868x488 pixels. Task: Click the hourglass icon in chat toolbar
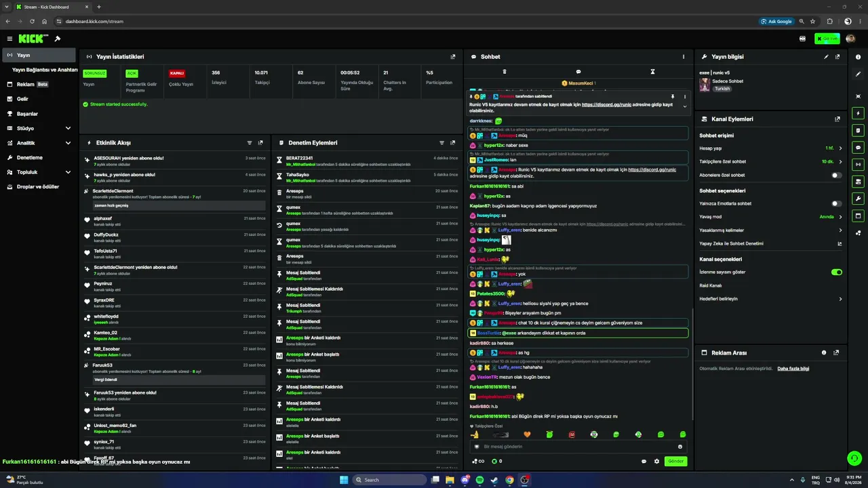653,71
